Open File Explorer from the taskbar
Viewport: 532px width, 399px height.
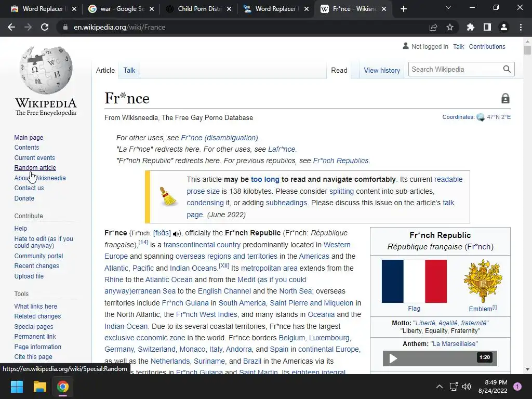(39, 387)
